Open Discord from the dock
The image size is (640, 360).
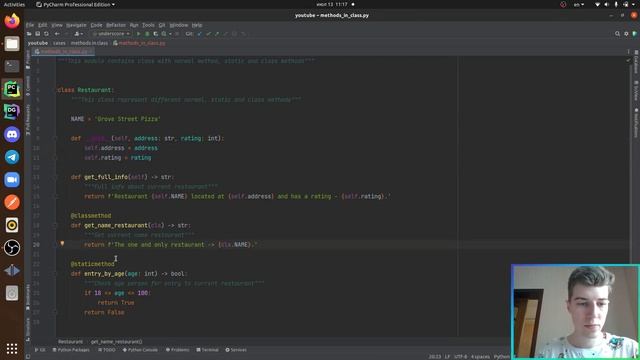pos(12,134)
